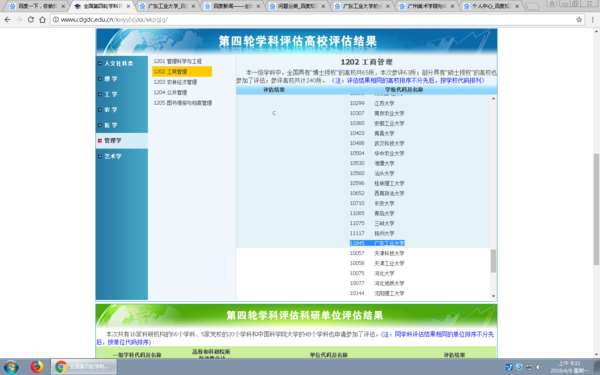Image resolution: width=600 pixels, height=375 pixels.
Task: Reload the page with the refresh icon
Action: tap(31, 20)
